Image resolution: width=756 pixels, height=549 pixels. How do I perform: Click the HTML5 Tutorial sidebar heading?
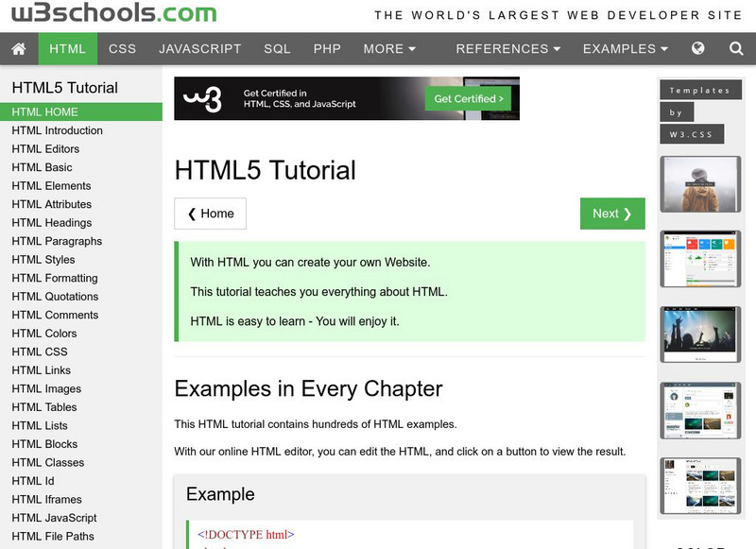point(64,88)
